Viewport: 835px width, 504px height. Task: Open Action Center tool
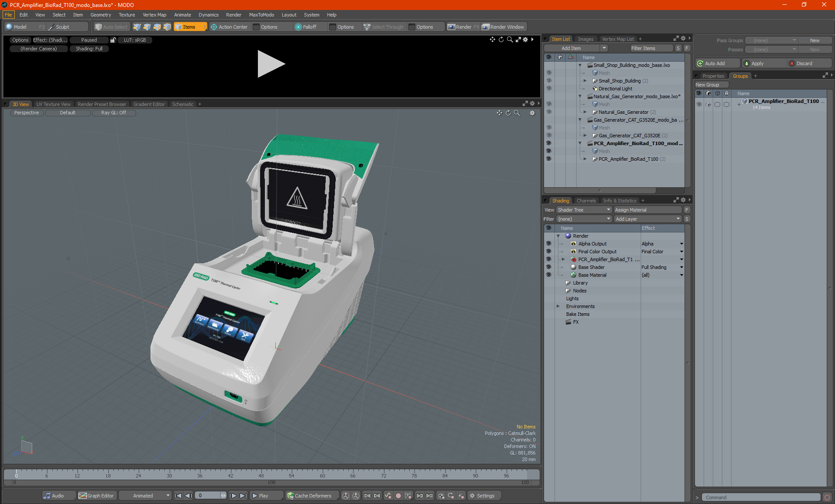click(229, 27)
